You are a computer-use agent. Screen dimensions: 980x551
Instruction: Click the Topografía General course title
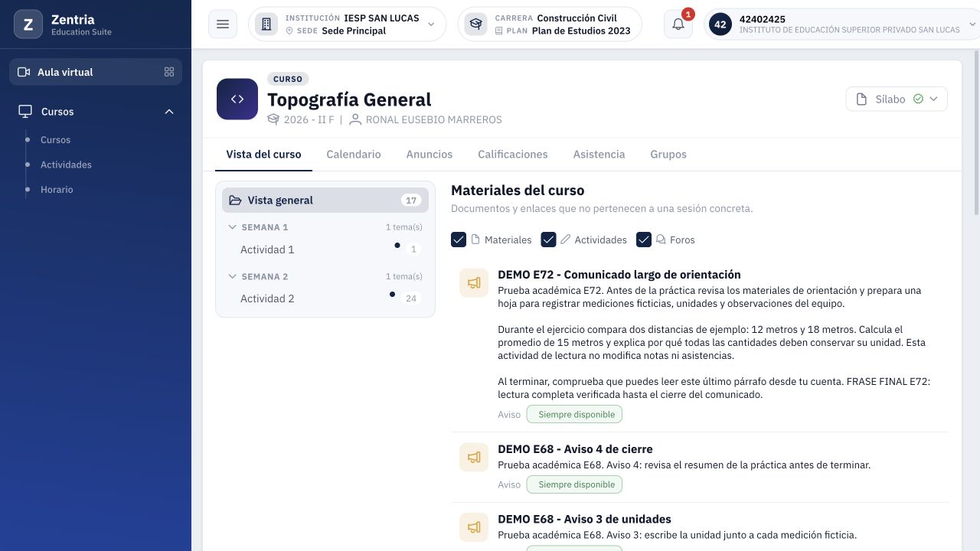pos(349,99)
